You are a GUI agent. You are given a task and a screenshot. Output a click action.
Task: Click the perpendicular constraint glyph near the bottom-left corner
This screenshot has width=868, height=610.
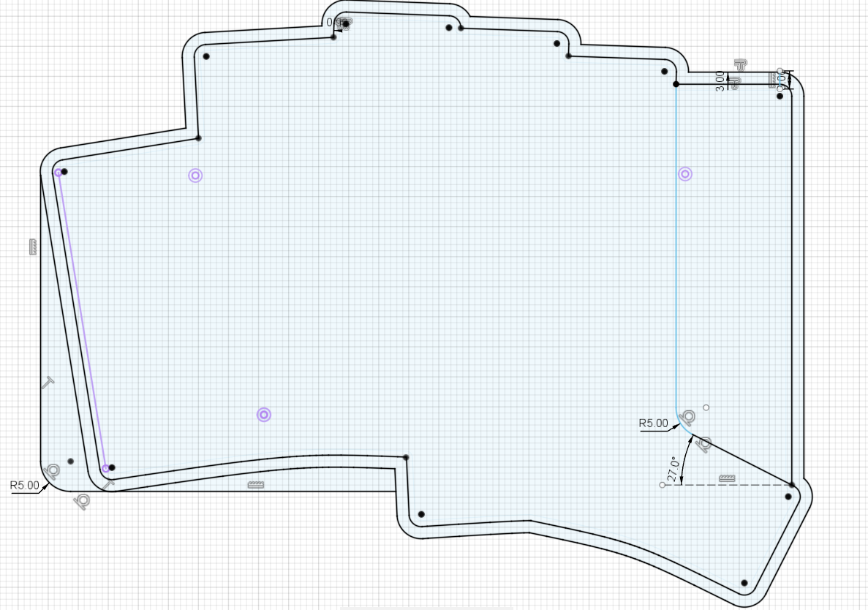pyautogui.click(x=109, y=483)
